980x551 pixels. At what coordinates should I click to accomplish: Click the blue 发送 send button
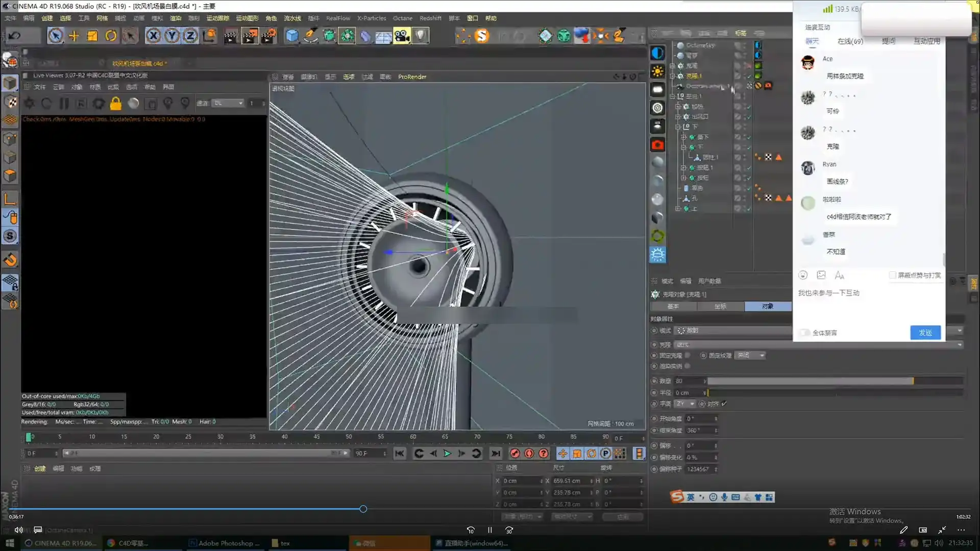coord(925,333)
